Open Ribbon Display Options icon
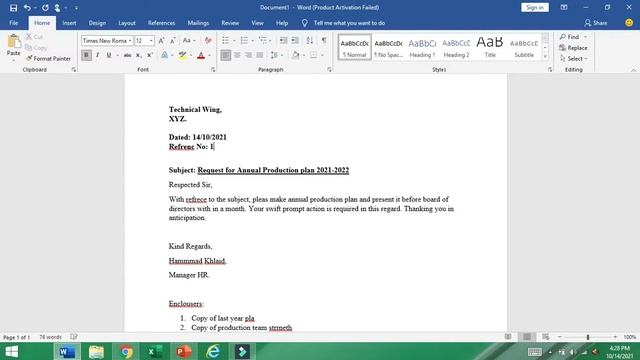 tap(564, 7)
